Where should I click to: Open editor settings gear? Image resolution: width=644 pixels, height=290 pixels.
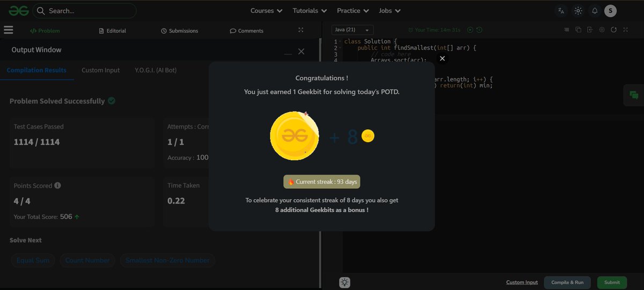coord(602,30)
